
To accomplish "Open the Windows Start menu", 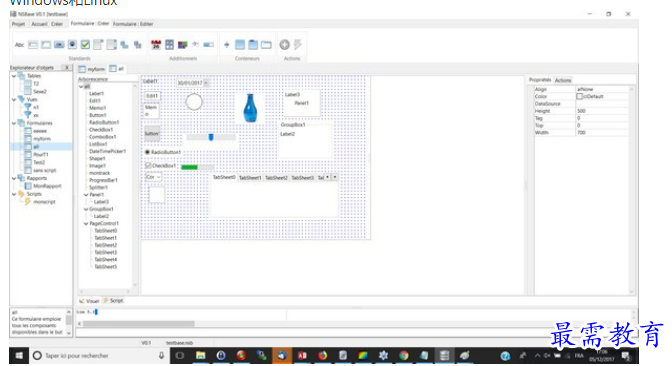I will click(x=19, y=356).
